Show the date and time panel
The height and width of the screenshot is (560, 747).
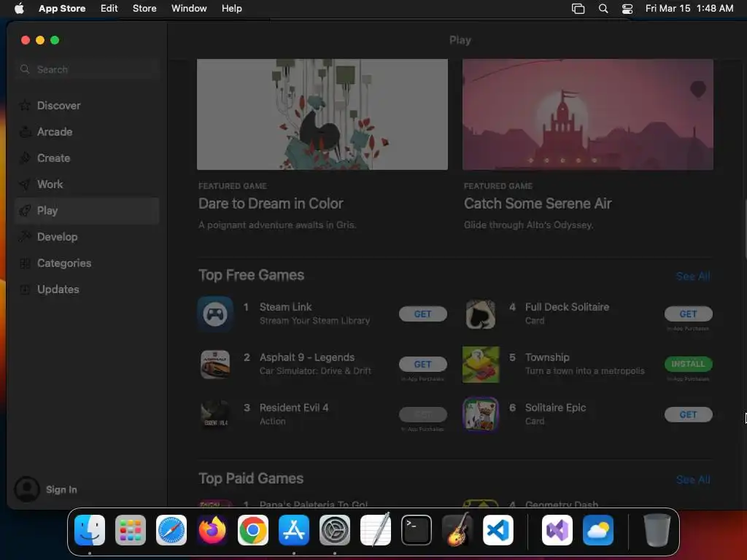point(689,8)
